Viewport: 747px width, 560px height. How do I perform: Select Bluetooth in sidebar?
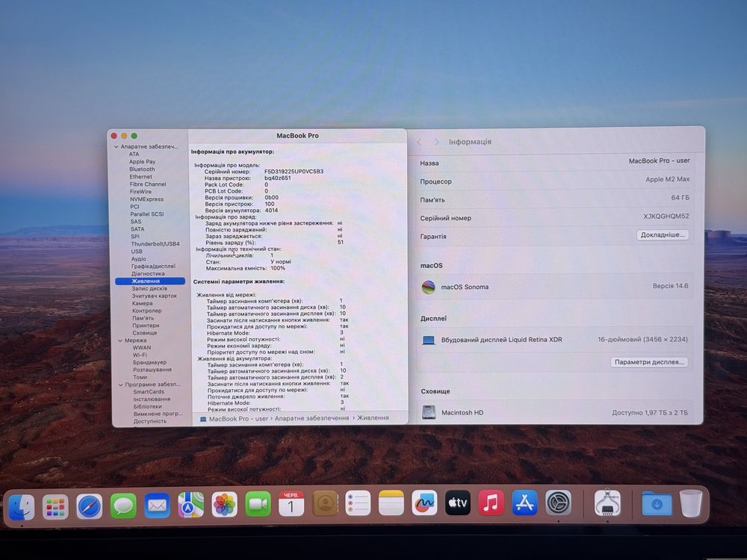[142, 169]
